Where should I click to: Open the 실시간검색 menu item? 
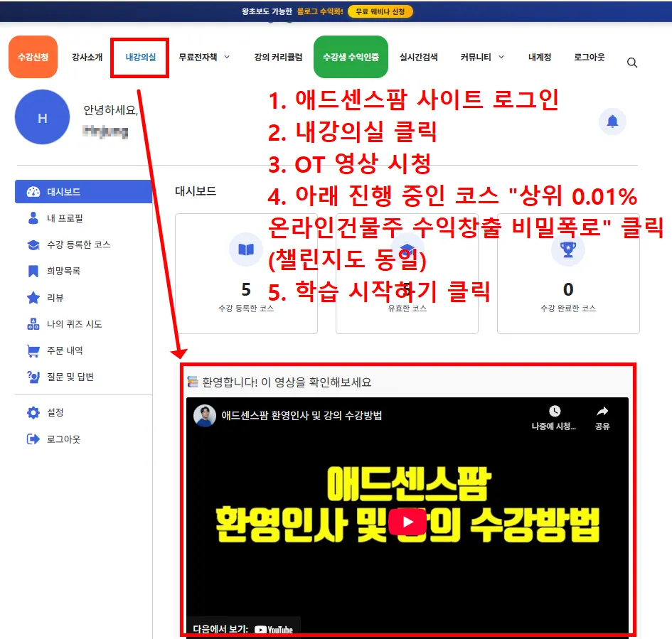(418, 58)
